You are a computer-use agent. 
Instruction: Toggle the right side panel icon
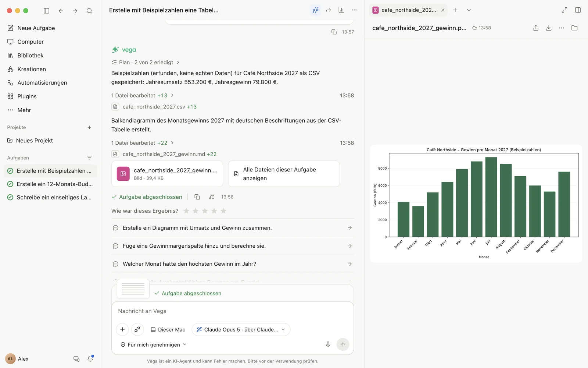pos(578,10)
